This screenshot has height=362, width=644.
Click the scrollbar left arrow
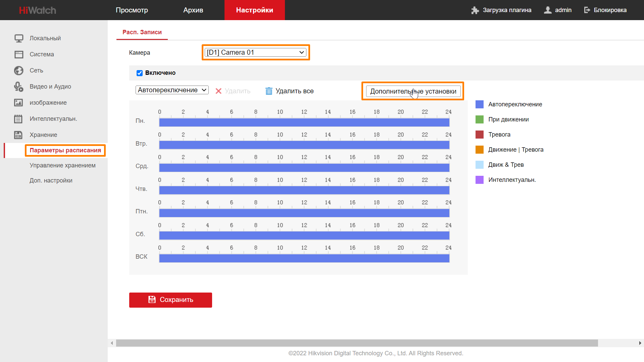[x=112, y=343]
